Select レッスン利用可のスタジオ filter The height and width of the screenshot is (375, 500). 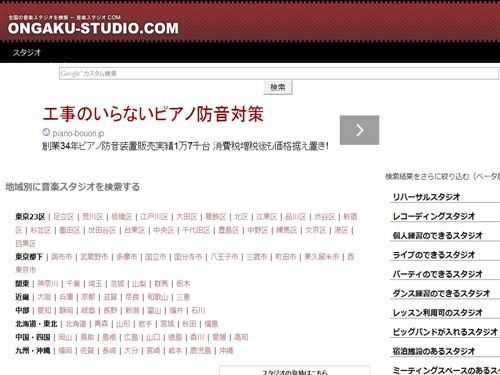click(x=437, y=313)
